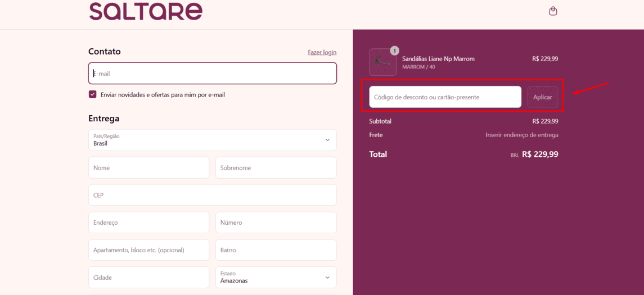Follow the Fazer login link

[x=322, y=52]
